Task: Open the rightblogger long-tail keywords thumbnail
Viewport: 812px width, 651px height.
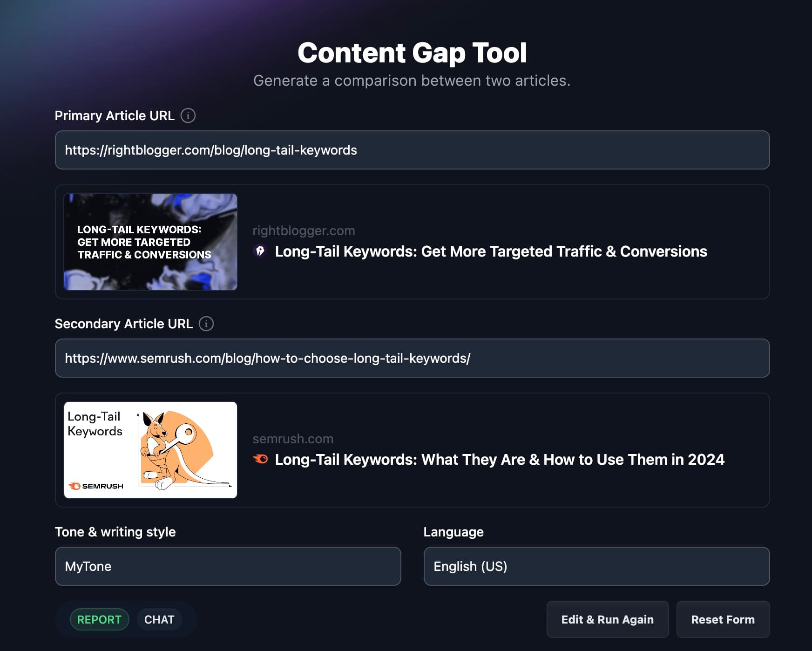Action: pyautogui.click(x=150, y=242)
